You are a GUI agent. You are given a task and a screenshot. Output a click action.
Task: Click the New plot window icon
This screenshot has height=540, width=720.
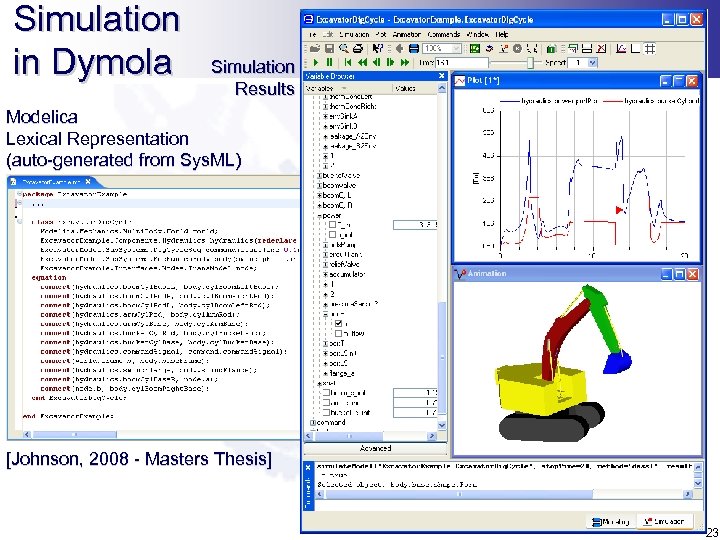point(573,48)
